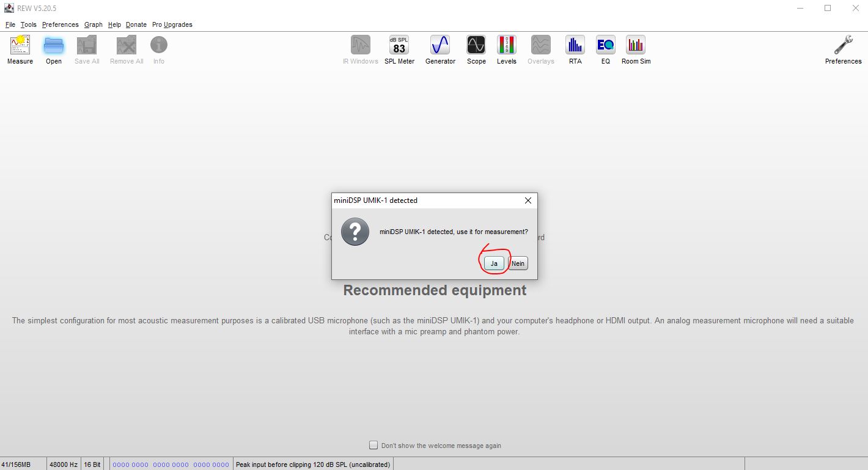This screenshot has width=868, height=470.
Task: Open the Levels meter
Action: 506,50
